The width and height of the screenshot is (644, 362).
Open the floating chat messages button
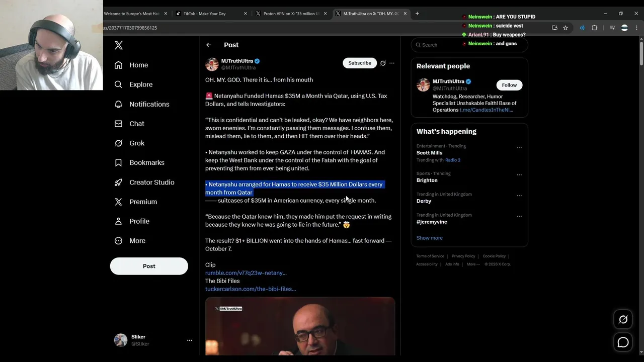coord(623,342)
